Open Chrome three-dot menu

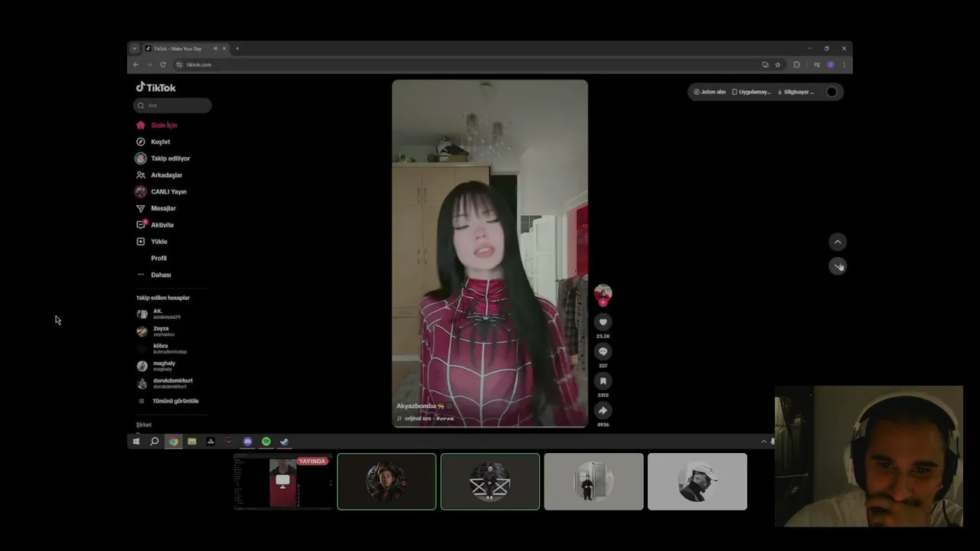[844, 64]
